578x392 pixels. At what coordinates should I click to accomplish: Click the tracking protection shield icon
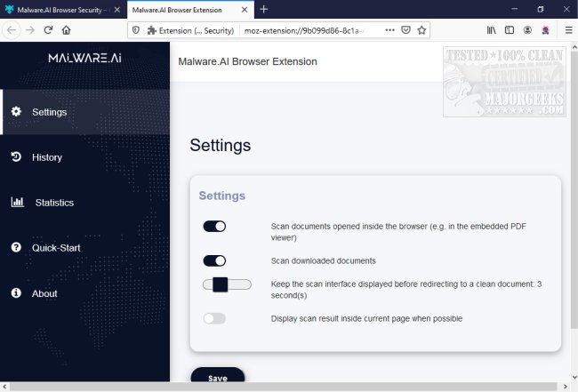point(136,30)
